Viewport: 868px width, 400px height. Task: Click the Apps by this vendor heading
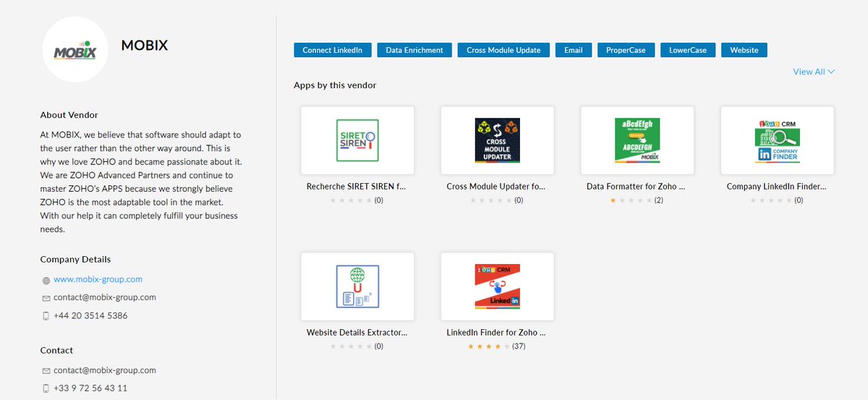tap(335, 85)
